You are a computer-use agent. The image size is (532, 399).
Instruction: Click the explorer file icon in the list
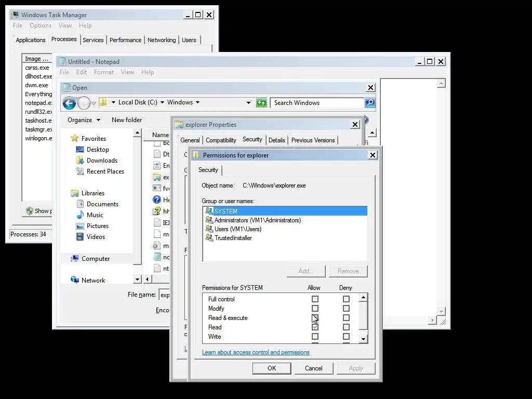157,177
